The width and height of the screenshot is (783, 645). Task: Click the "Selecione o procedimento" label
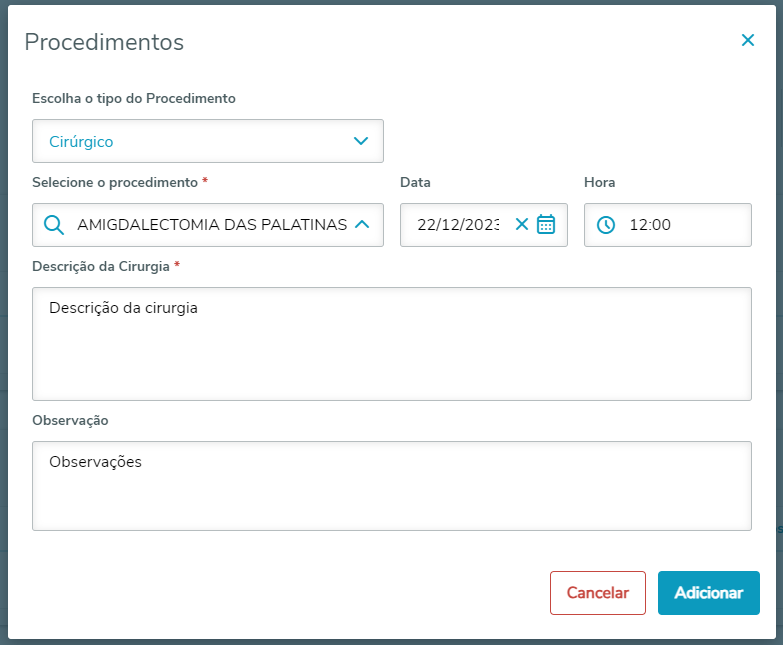pos(115,182)
